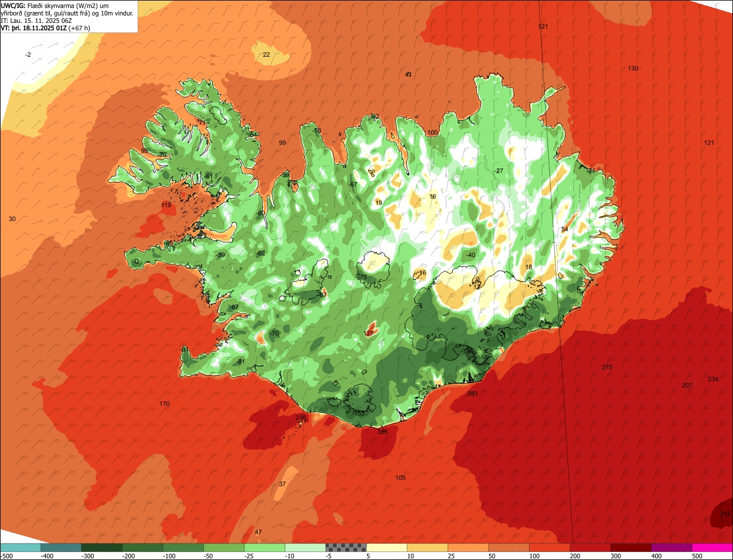This screenshot has width=733, height=560.
Task: Click the '-40' value in the highlands
Action: [x=471, y=255]
